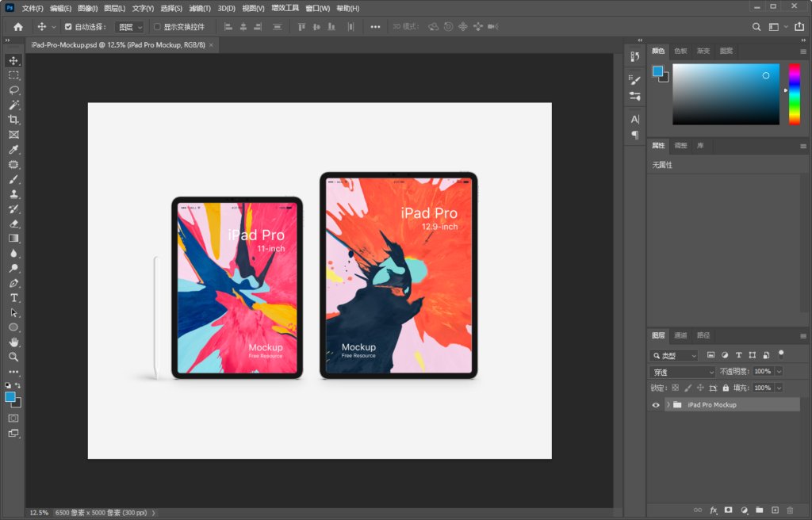Align top edges button
Image resolution: width=812 pixels, height=520 pixels.
301,27
